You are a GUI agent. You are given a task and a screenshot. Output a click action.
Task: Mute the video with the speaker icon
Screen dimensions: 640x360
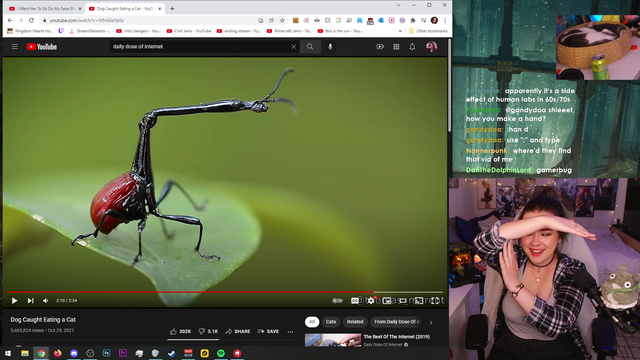coord(46,300)
